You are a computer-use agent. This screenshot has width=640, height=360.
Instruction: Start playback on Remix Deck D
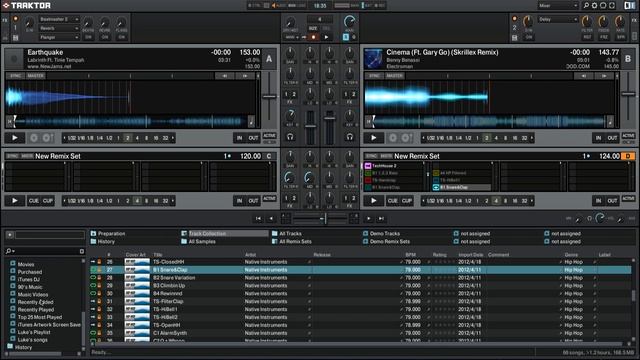point(373,200)
